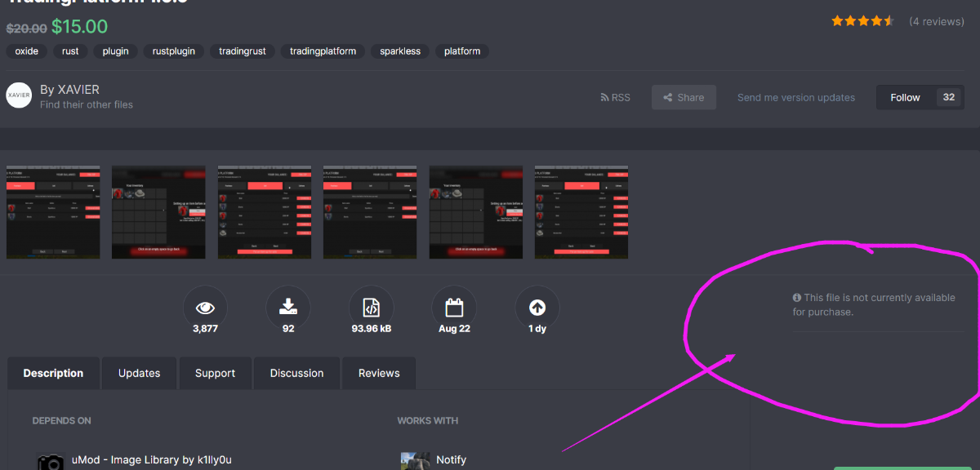Viewport: 980px width, 470px height.
Task: Open the Reviews tab
Action: [x=379, y=373]
